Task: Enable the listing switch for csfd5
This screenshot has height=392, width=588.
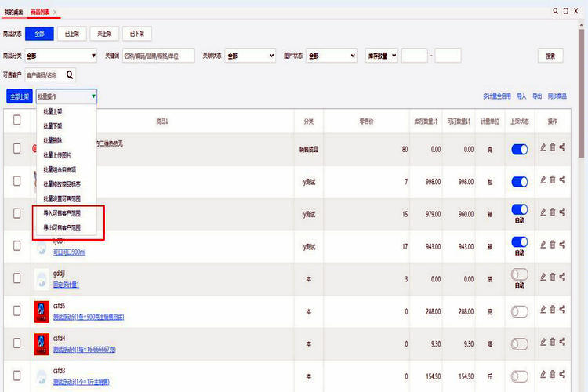Action: pos(519,311)
